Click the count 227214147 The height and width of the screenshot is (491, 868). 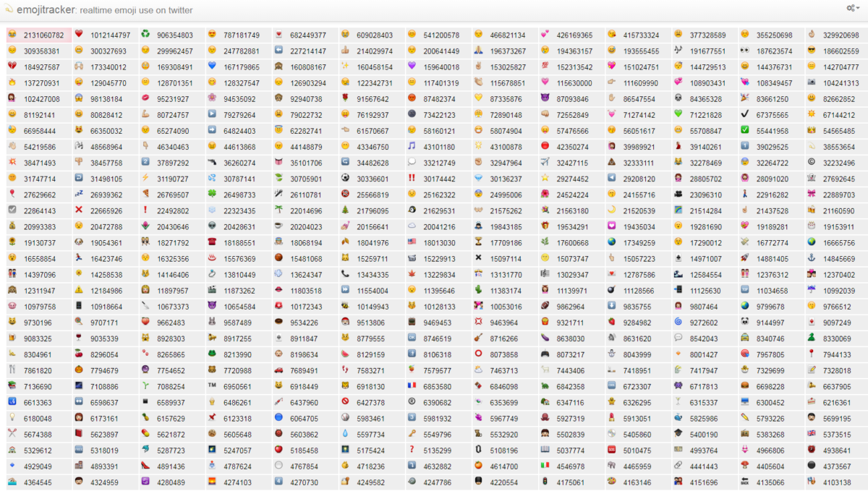(308, 51)
